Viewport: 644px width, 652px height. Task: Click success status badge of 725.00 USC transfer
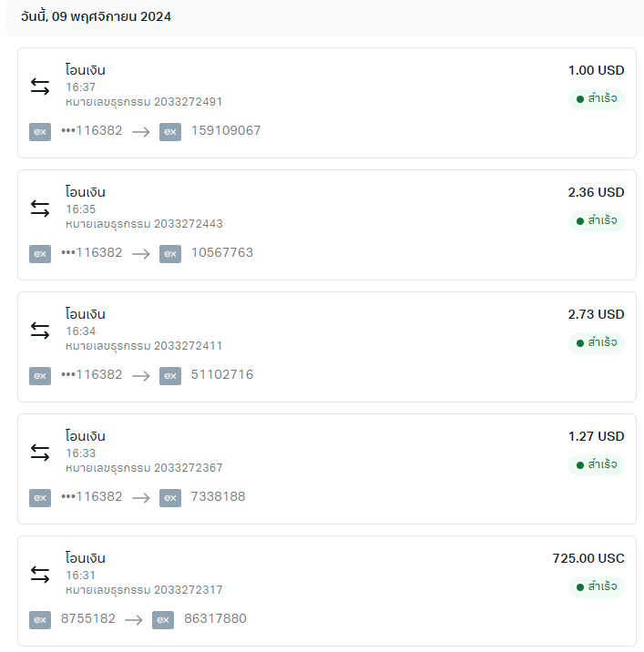point(597,587)
